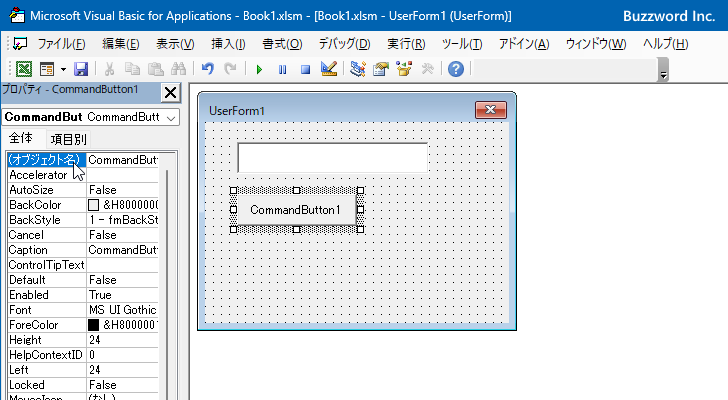Switch to the 項目別 tab
Screen dimensions: 728x400
coord(69,139)
